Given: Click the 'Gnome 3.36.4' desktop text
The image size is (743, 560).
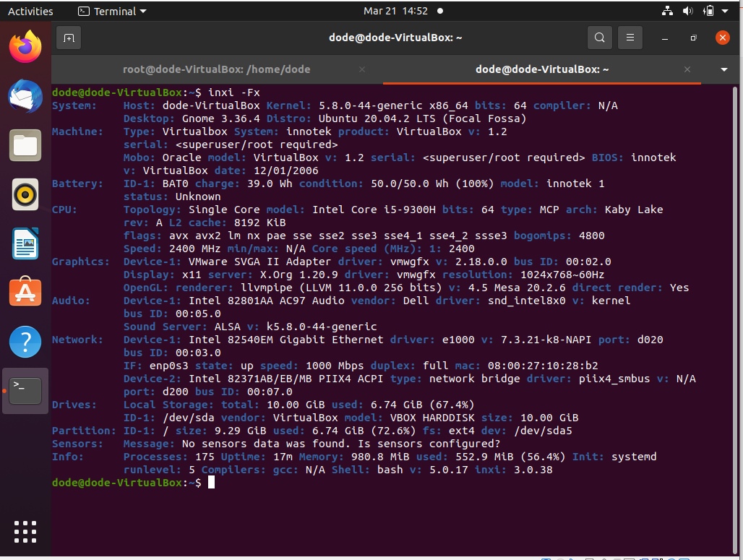Looking at the screenshot, I should tap(221, 119).
